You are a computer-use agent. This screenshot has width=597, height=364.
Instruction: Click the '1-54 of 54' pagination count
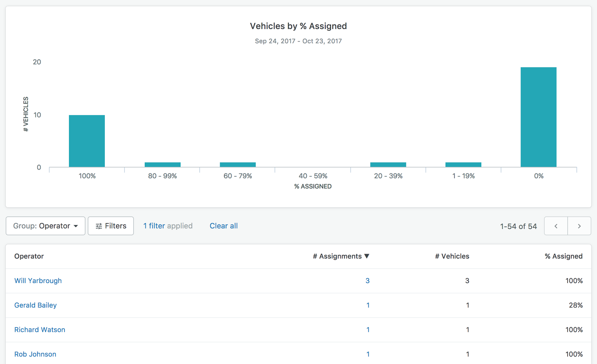tap(519, 226)
